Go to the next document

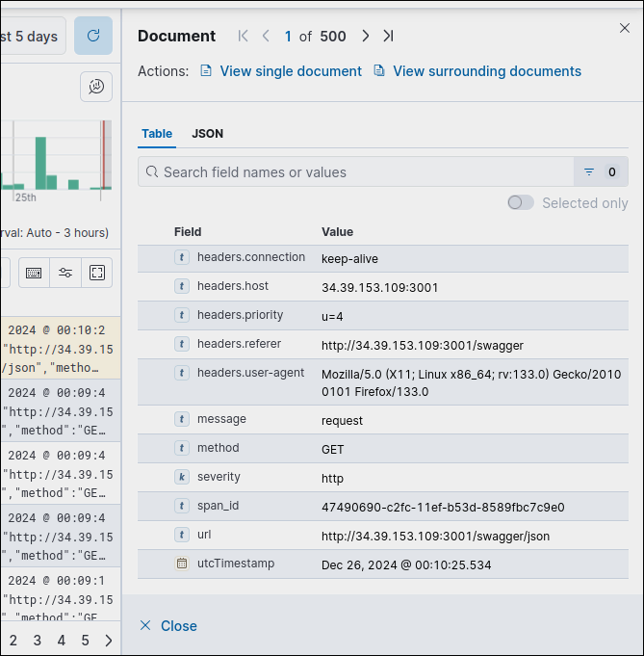[x=365, y=36]
